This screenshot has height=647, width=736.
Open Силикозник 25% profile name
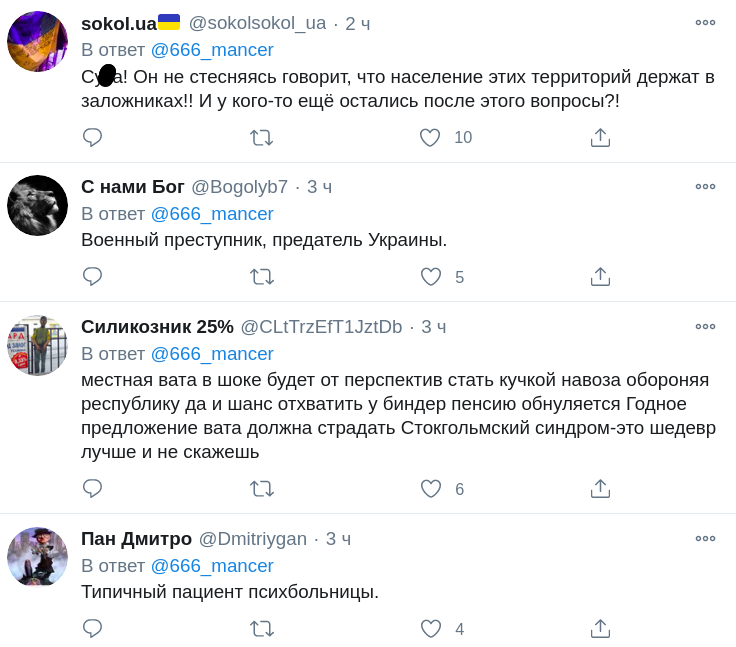point(157,327)
